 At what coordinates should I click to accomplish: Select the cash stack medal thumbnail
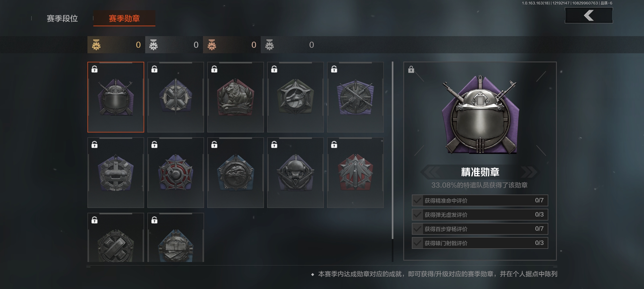click(175, 238)
